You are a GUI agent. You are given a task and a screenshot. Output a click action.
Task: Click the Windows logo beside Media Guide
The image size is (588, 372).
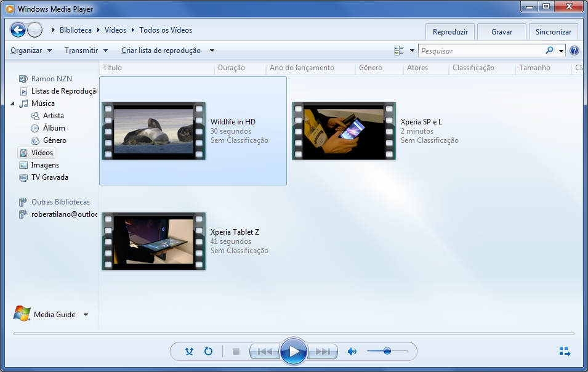click(x=22, y=313)
